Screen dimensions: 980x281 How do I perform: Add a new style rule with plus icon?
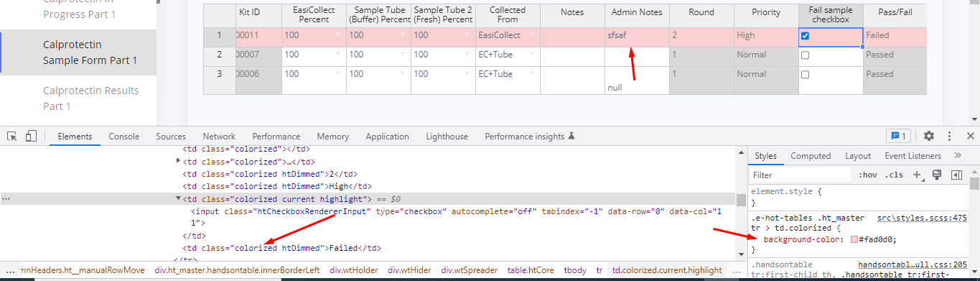(917, 175)
